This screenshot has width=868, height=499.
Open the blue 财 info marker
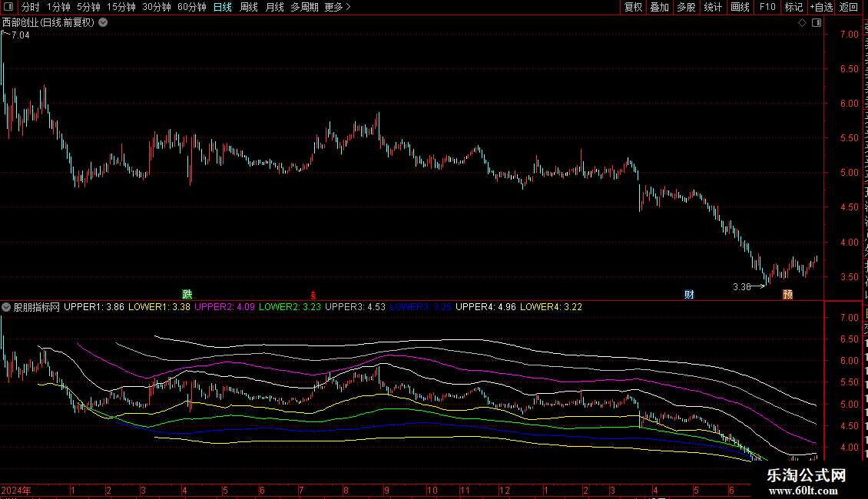pos(689,294)
